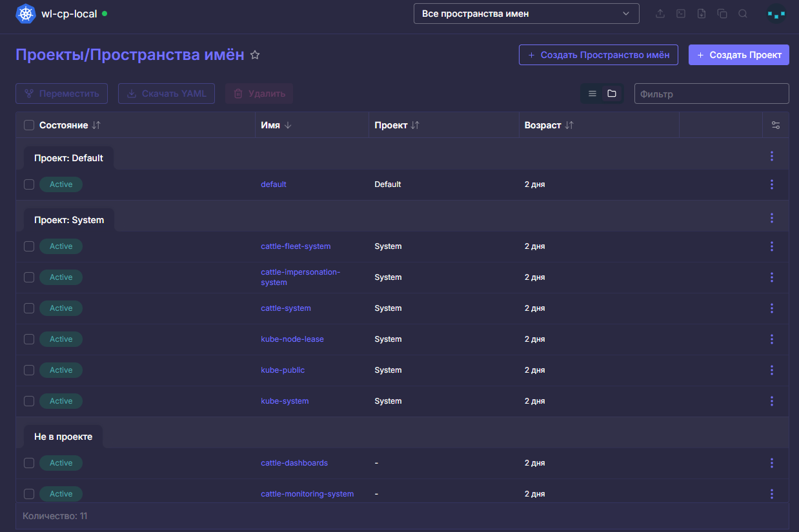Screen dimensions: 799x532
Task: Open the kubectl shell icon
Action: (x=681, y=14)
